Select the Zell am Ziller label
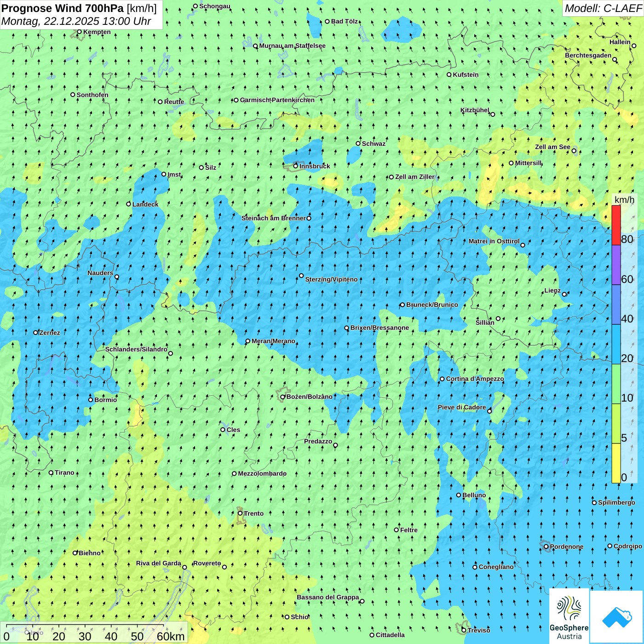Screen dimensions: 644x644 [x=414, y=177]
